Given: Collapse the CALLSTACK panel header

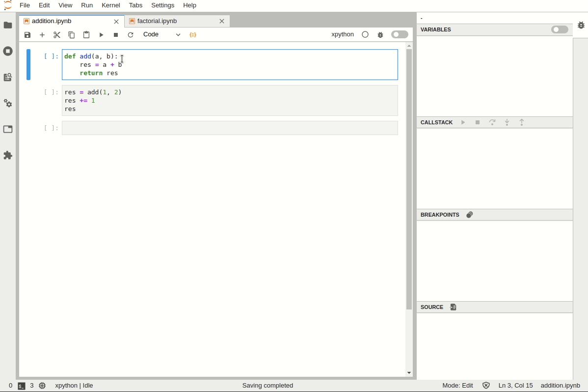Looking at the screenshot, I should coord(436,122).
